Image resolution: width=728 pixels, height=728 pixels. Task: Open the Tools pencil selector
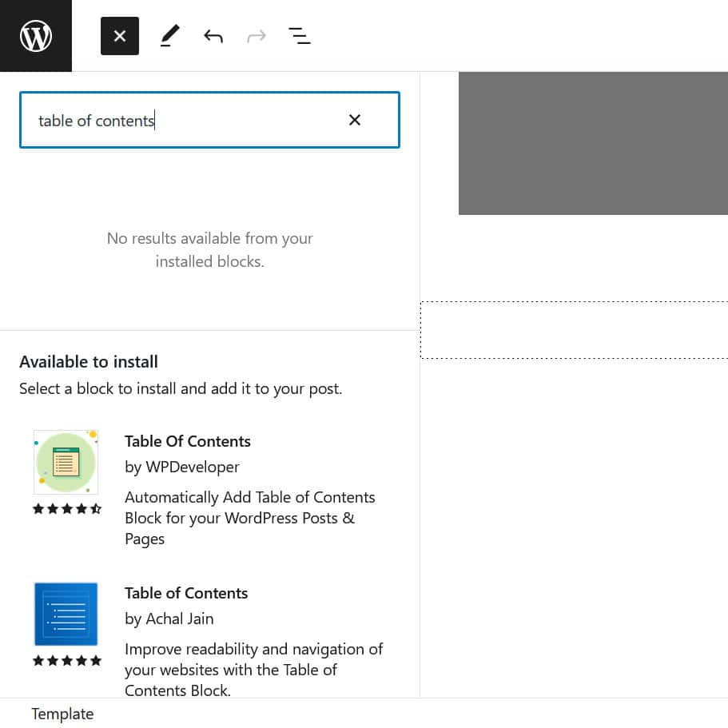pyautogui.click(x=169, y=36)
